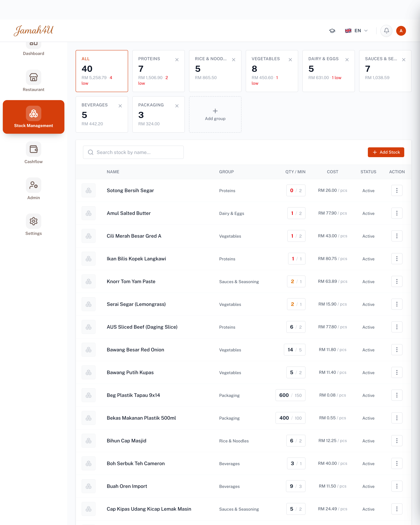Remove the Vegetables group card

[x=290, y=60]
